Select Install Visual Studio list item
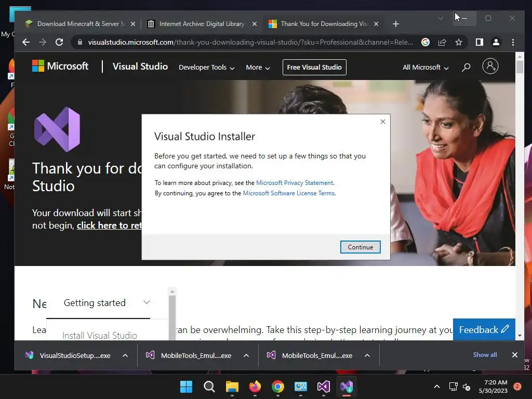 [x=100, y=335]
